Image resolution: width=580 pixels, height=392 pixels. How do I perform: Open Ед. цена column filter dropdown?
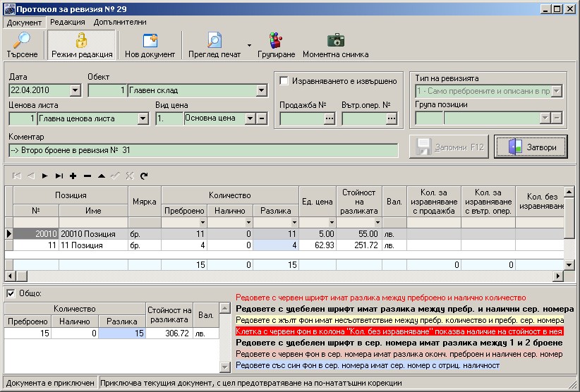coord(332,222)
